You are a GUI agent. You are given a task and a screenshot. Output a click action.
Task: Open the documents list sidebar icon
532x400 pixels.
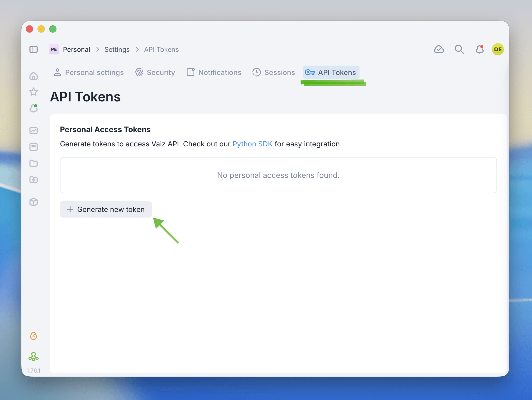click(x=34, y=147)
